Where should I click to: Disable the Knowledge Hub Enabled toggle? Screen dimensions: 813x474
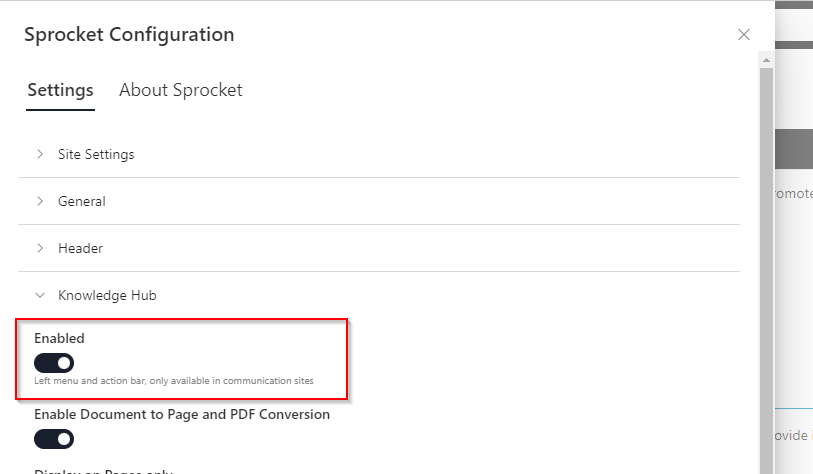pyautogui.click(x=54, y=363)
